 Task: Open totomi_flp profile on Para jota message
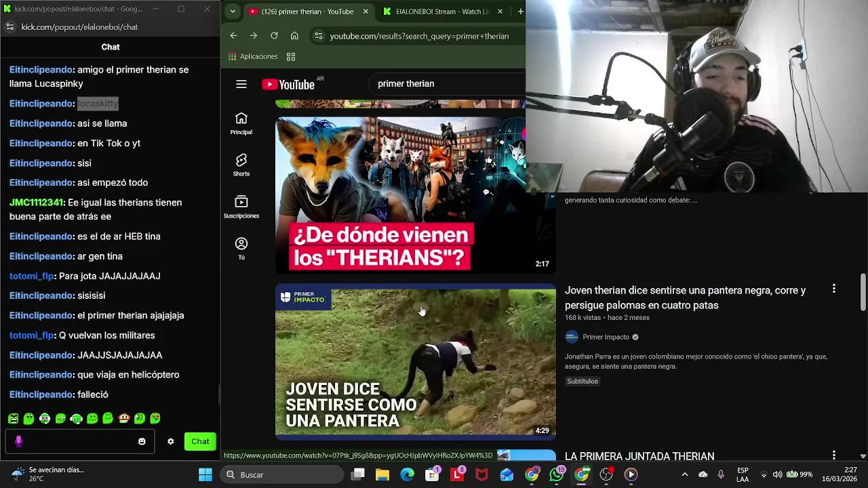tap(32, 276)
